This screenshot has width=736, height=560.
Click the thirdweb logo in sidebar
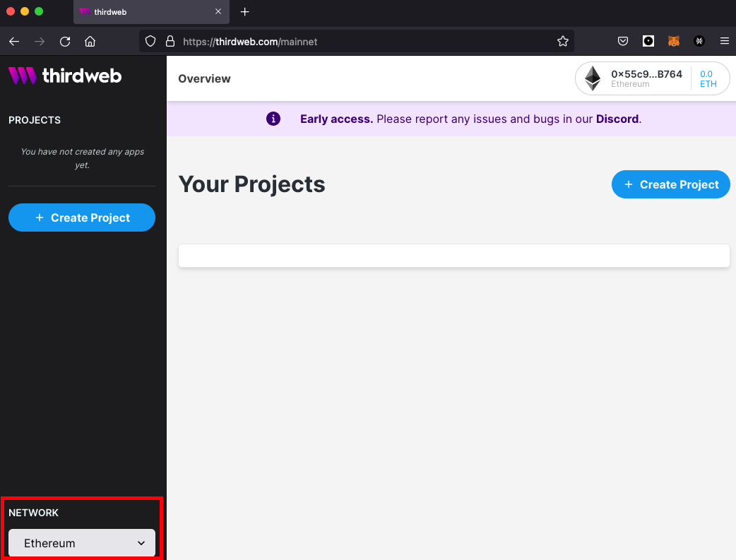point(65,76)
